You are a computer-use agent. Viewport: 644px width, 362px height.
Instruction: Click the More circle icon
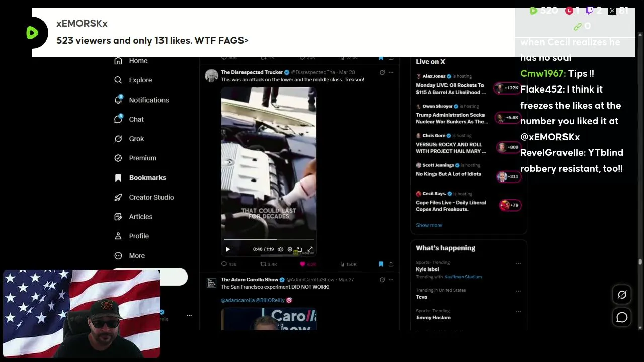point(118,255)
